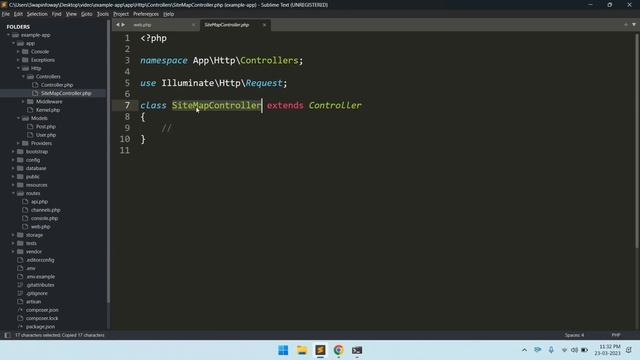Add a new tab with plus icon
This screenshot has height=360, width=640.
[626, 24]
